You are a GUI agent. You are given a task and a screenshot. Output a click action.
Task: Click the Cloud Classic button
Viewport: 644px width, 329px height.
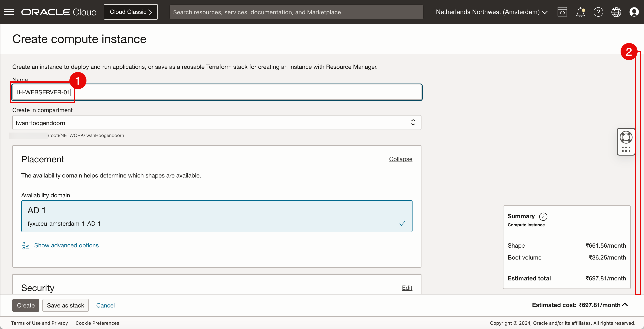[131, 12]
